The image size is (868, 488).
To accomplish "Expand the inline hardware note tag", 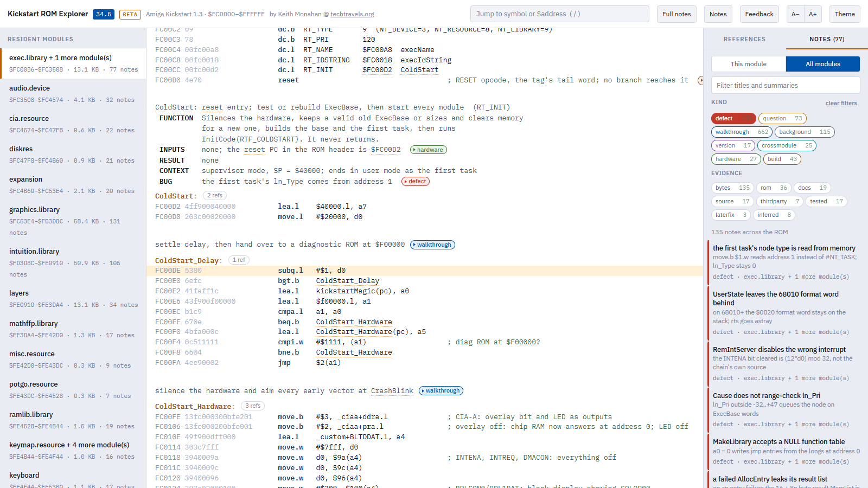I will pos(427,150).
